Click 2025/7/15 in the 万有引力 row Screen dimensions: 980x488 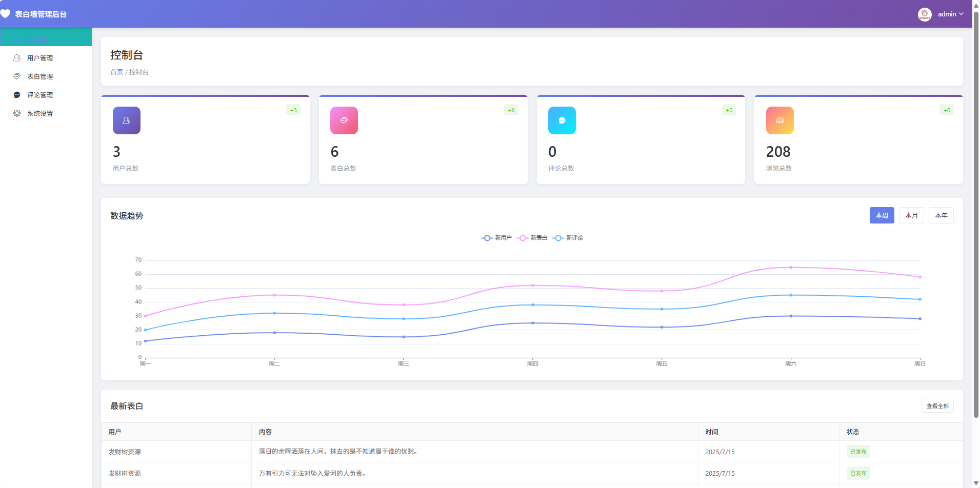click(719, 473)
